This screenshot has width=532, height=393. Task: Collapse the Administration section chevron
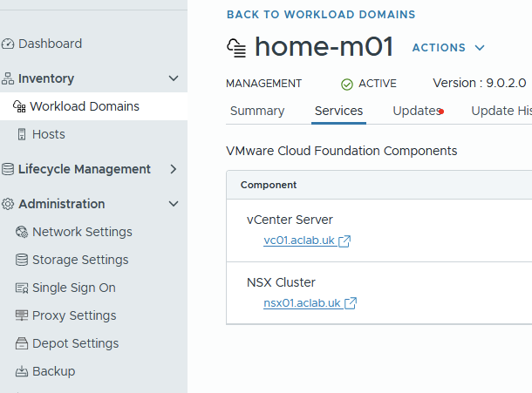click(x=174, y=204)
